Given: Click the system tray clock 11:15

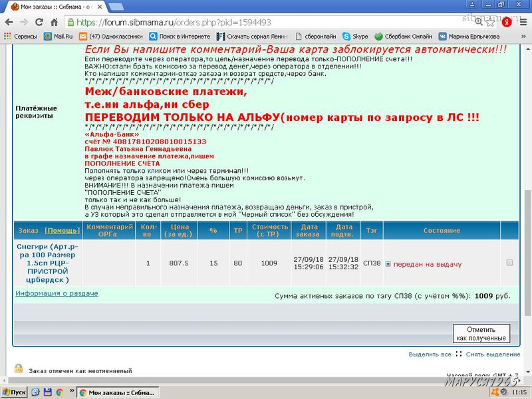Looking at the screenshot, I should (x=519, y=392).
